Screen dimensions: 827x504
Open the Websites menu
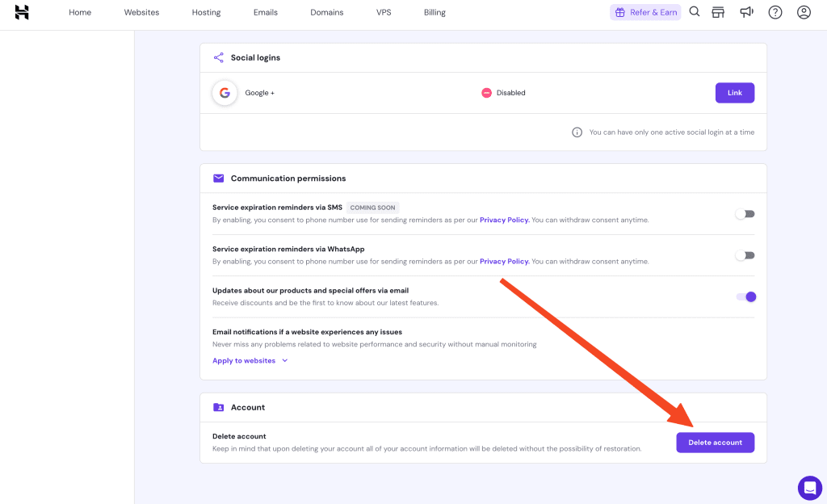(x=141, y=13)
